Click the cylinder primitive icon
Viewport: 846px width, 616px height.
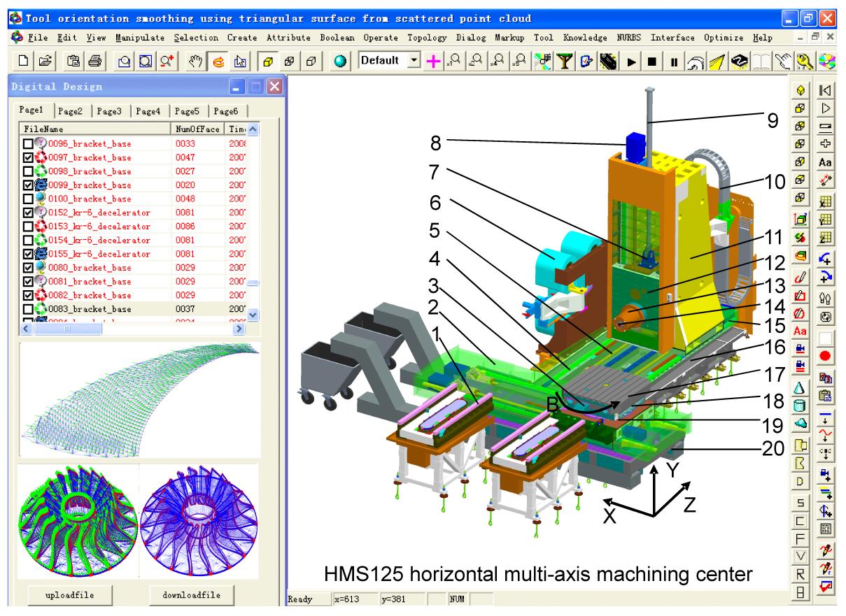tap(803, 405)
